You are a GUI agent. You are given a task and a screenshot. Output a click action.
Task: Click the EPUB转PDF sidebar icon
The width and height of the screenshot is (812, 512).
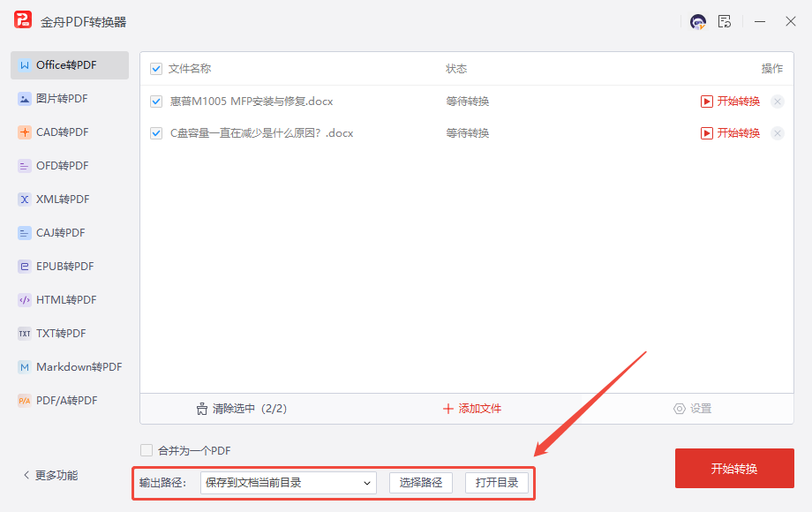(x=25, y=267)
